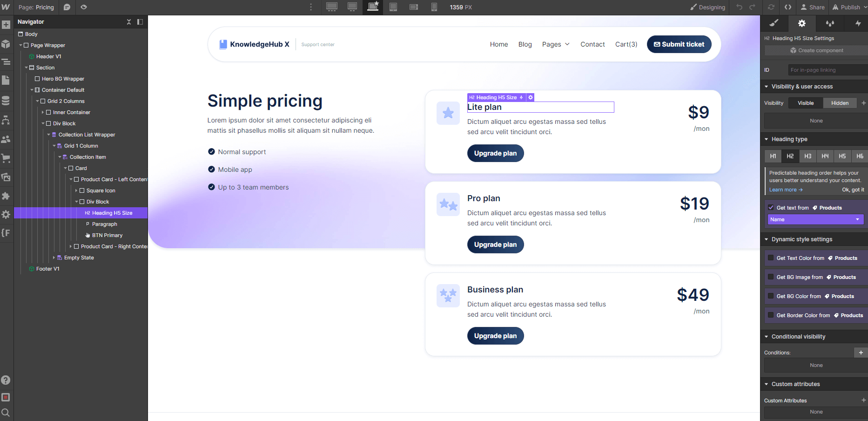The width and height of the screenshot is (868, 421).
Task: Toggle preview mode eye icon
Action: 84,7
